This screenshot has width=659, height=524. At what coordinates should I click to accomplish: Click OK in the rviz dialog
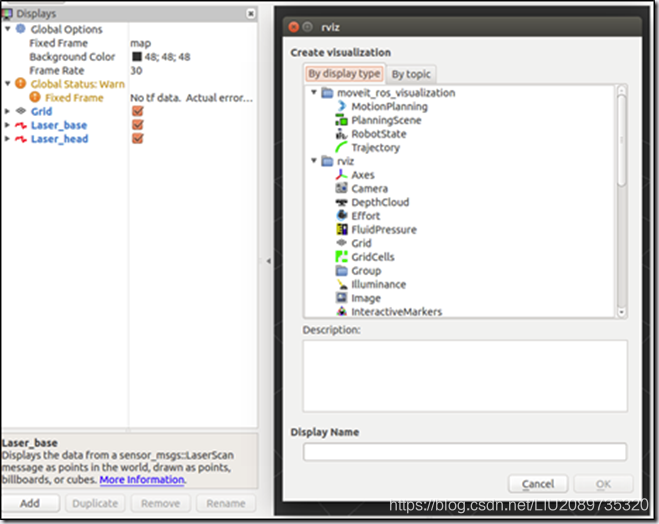tap(603, 484)
